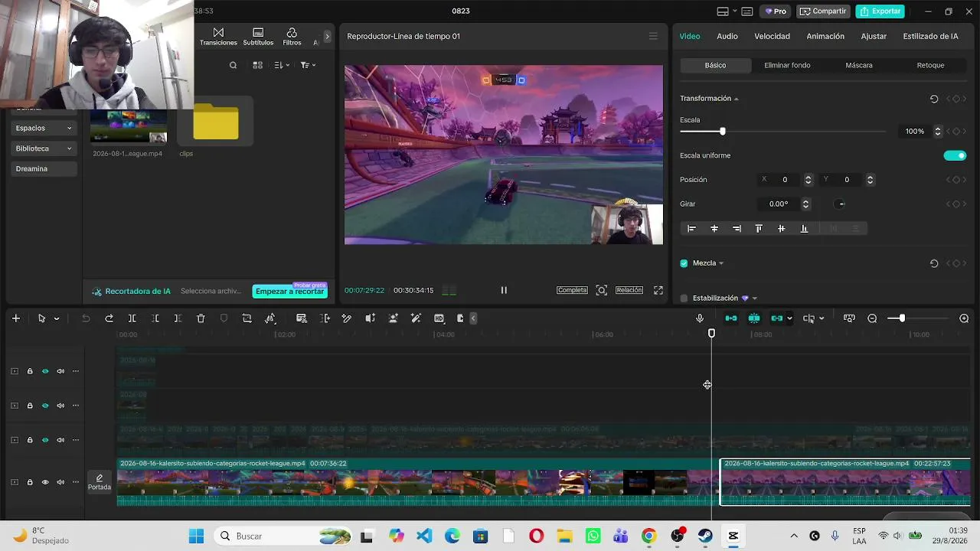Lock the main video track
980x551 pixels.
[x=30, y=482]
